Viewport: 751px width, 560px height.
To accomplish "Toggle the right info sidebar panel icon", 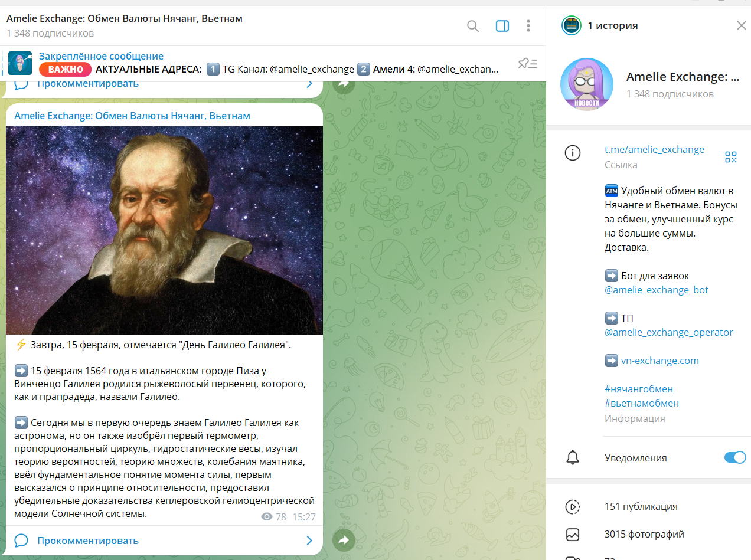I will (502, 26).
